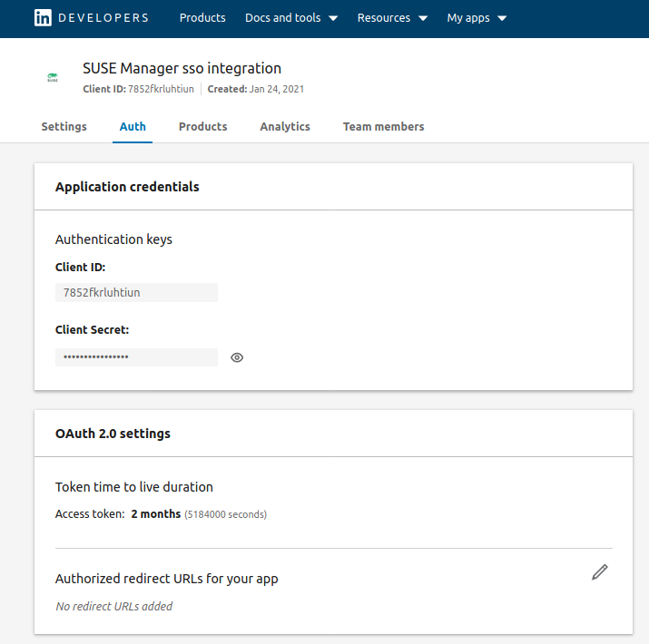Image resolution: width=649 pixels, height=644 pixels.
Task: Open the Analytics tab
Action: coord(285,127)
